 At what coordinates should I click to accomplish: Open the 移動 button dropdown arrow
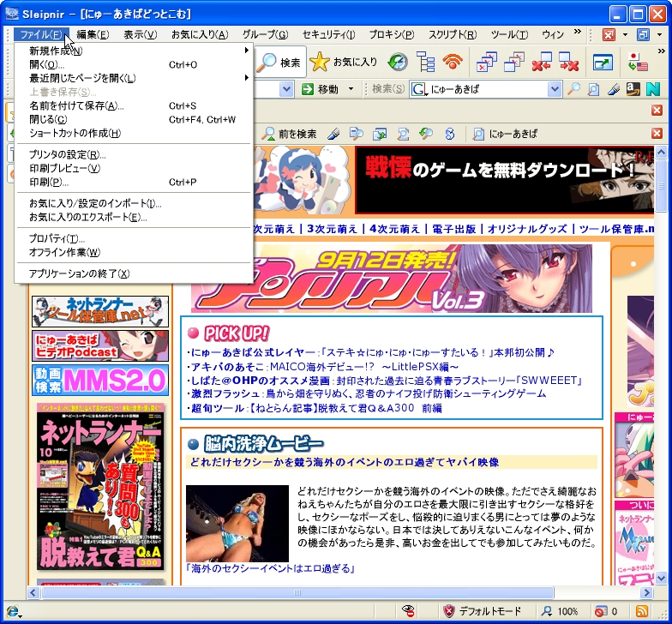pyautogui.click(x=351, y=89)
